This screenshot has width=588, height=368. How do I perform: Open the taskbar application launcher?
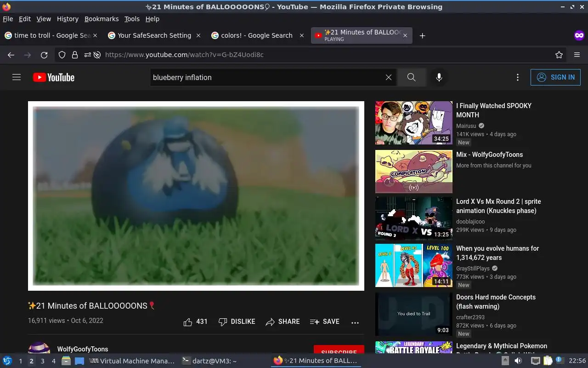[x=7, y=361]
